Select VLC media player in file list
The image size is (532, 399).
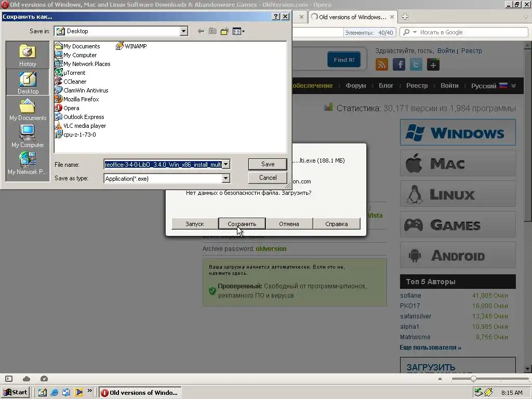point(81,126)
